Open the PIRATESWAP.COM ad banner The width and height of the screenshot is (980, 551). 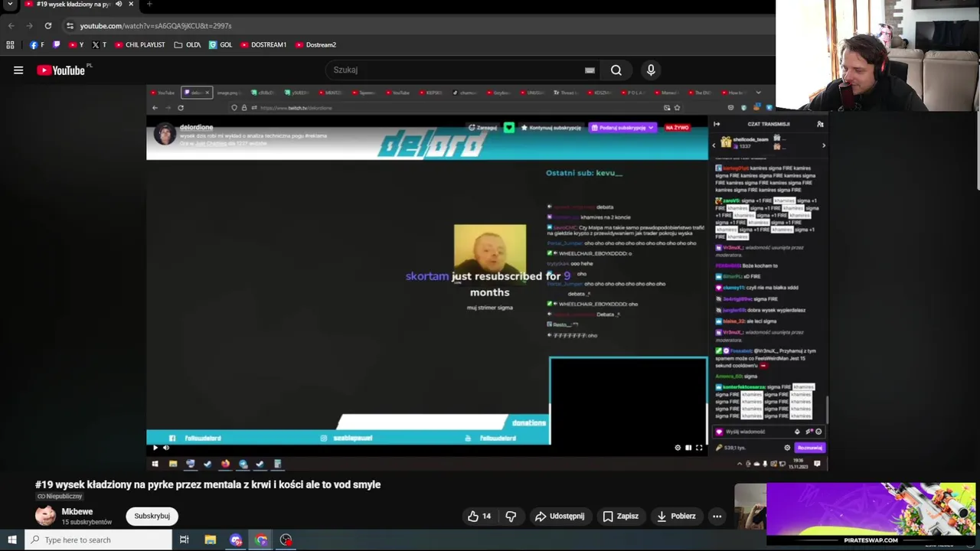(x=871, y=513)
